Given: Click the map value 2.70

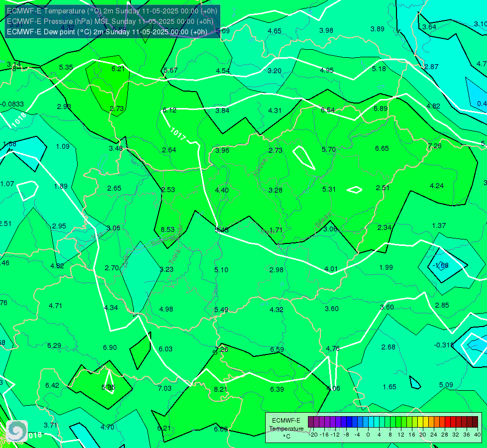Looking at the screenshot, I should tap(112, 268).
